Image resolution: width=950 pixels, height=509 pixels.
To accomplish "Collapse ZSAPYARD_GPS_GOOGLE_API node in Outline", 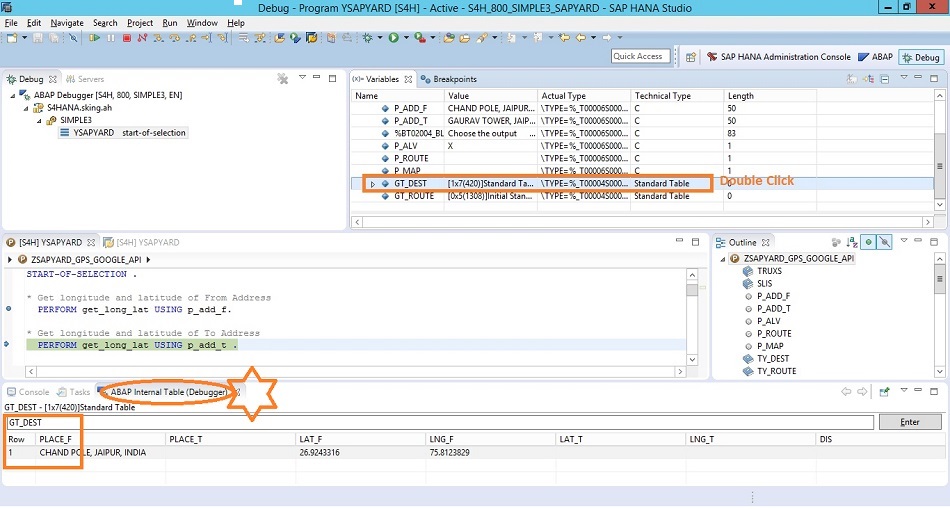I will [722, 259].
